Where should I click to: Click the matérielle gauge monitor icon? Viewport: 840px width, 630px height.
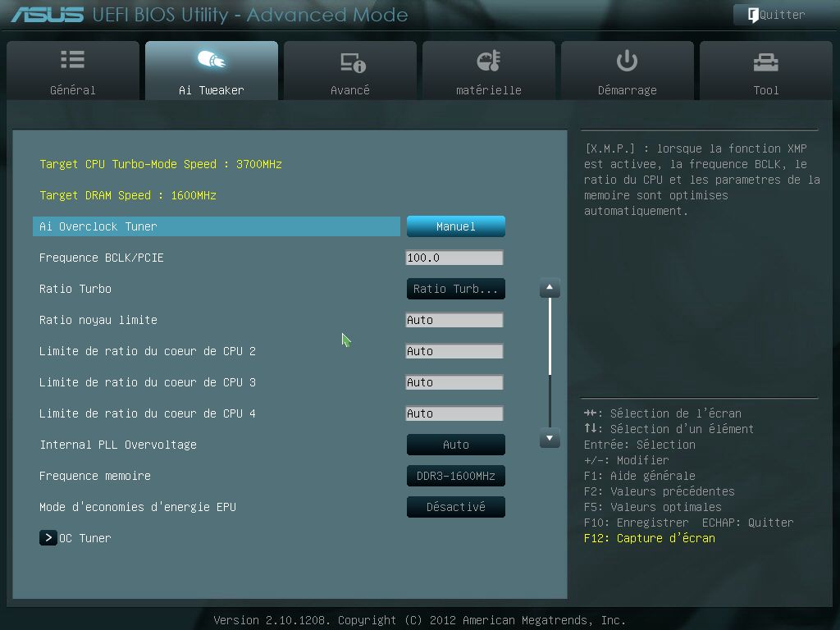(488, 61)
